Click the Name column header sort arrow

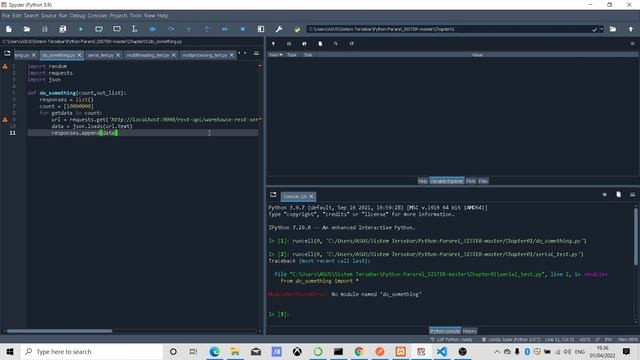click(x=281, y=54)
